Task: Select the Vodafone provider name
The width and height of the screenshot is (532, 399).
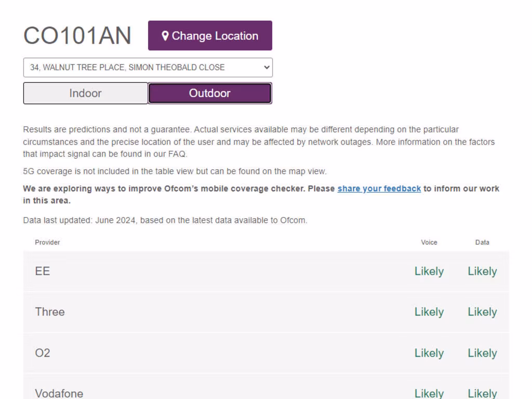Action: 59,393
